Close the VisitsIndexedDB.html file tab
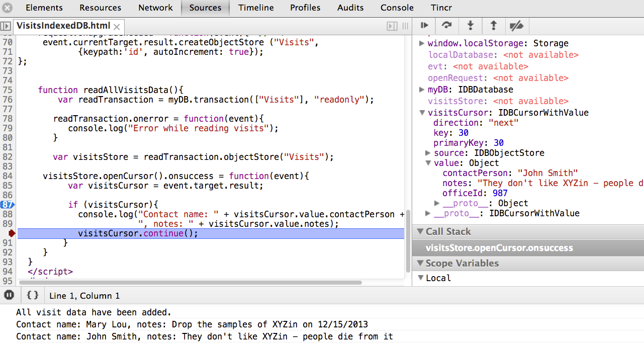The image size is (644, 345). 117,27
